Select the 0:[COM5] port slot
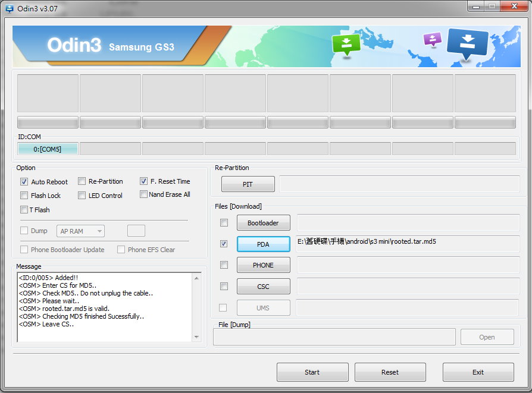The height and width of the screenshot is (393, 532). pos(48,149)
